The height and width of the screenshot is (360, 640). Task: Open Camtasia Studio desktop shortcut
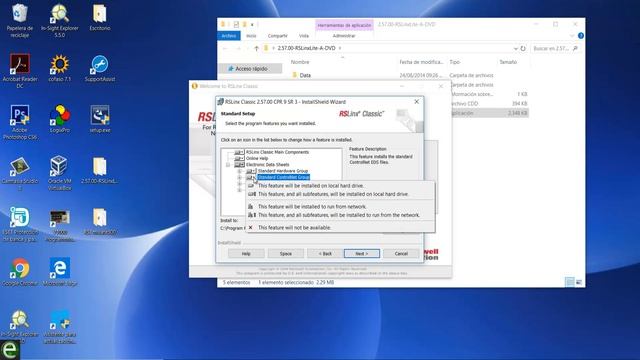20,173
